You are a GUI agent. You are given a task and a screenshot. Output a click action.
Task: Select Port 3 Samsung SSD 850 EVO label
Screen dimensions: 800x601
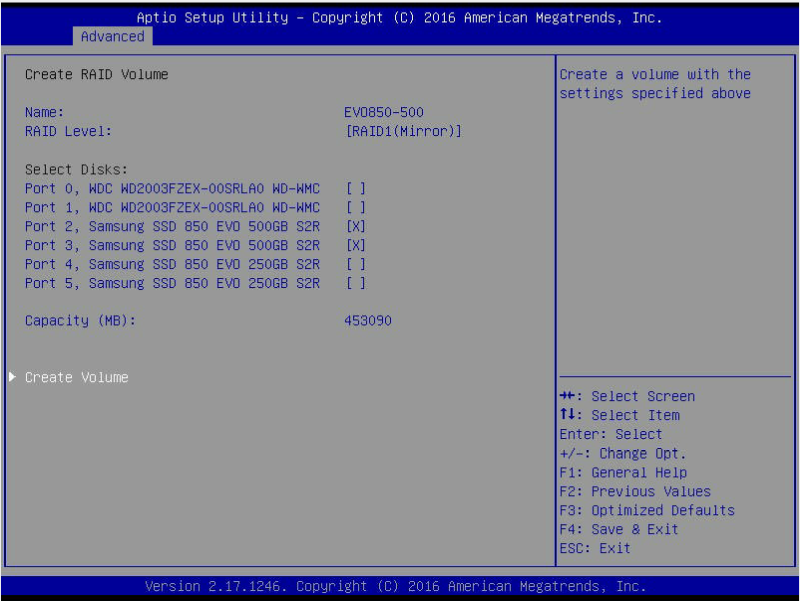tap(172, 245)
